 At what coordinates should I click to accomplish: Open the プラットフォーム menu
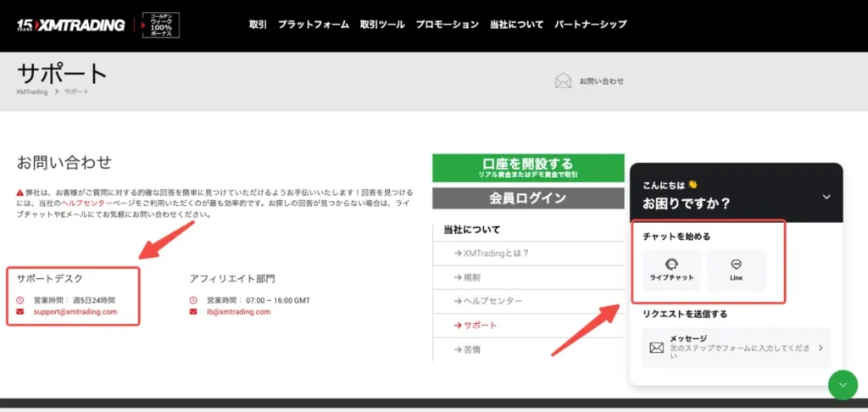click(314, 25)
